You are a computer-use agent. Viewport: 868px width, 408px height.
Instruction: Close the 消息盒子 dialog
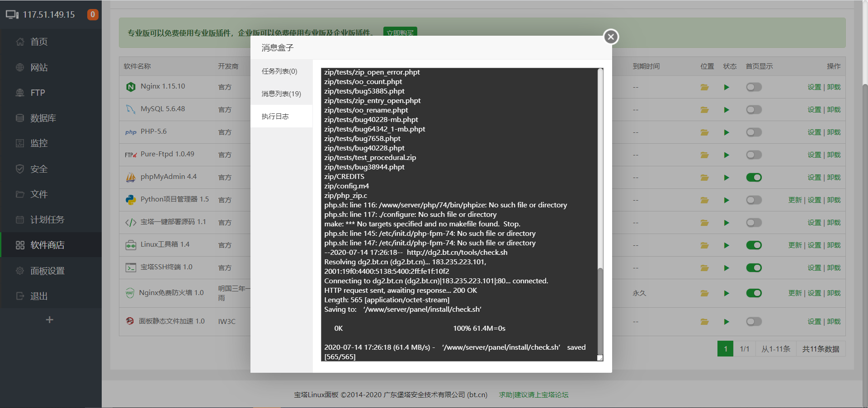(611, 37)
